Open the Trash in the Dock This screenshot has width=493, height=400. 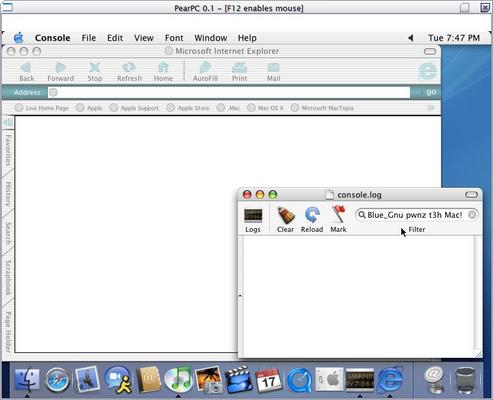(x=465, y=380)
